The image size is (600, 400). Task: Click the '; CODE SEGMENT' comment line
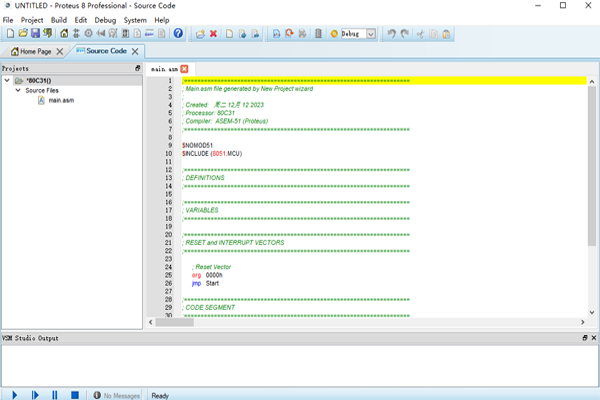[209, 307]
